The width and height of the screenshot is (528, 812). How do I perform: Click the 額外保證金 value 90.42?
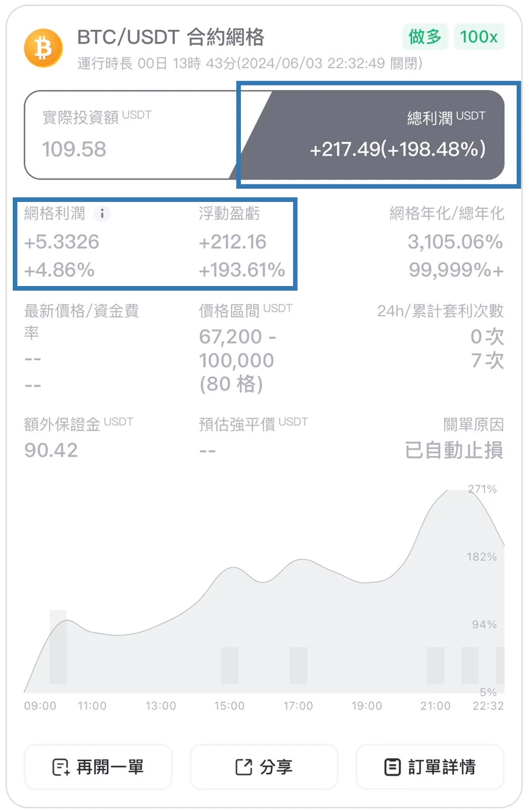pos(51,450)
